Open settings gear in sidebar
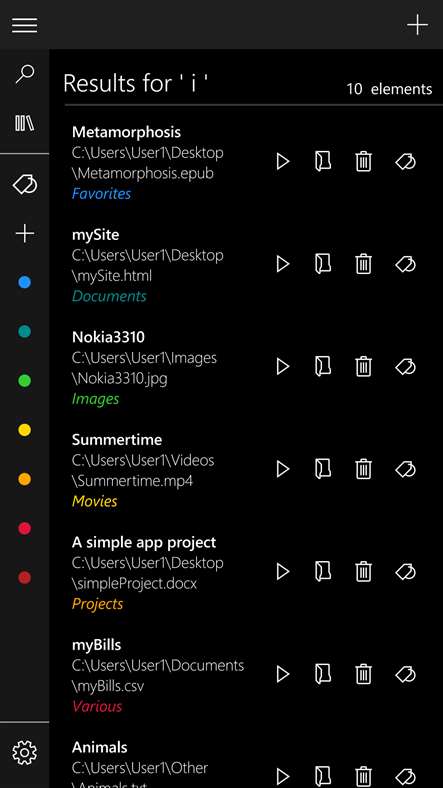 (25, 752)
